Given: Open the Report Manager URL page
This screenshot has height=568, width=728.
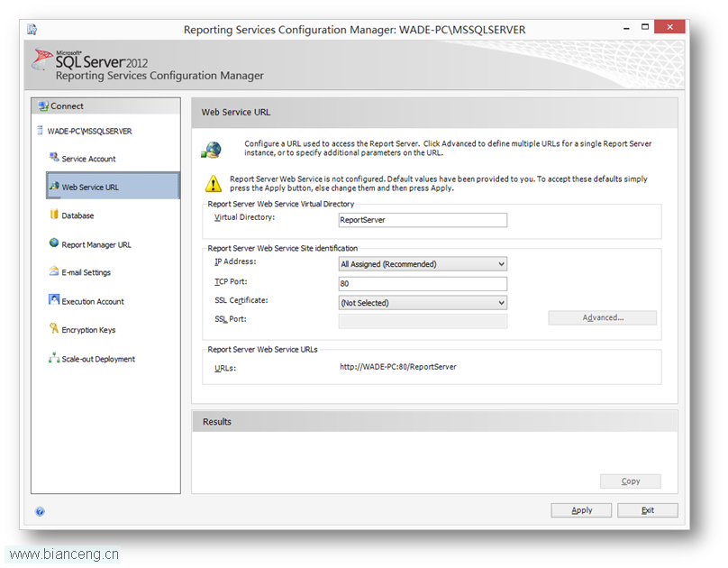Looking at the screenshot, I should coord(96,244).
